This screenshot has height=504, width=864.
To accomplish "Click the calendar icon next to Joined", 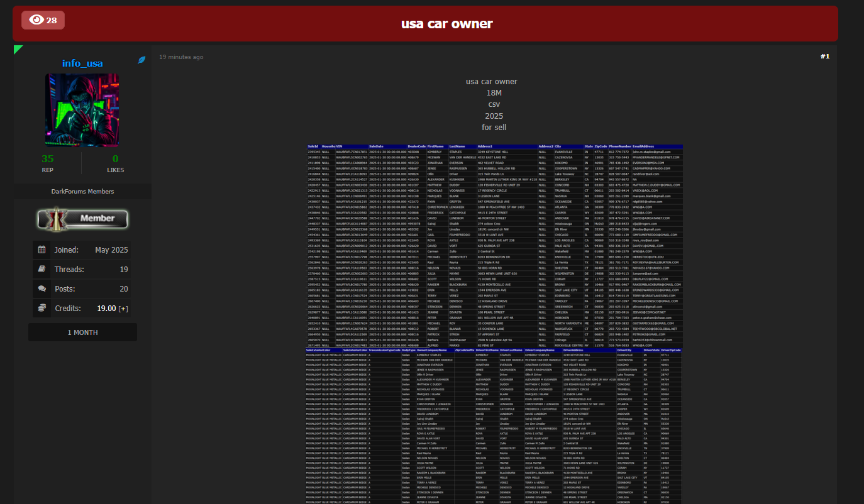I will coord(42,249).
